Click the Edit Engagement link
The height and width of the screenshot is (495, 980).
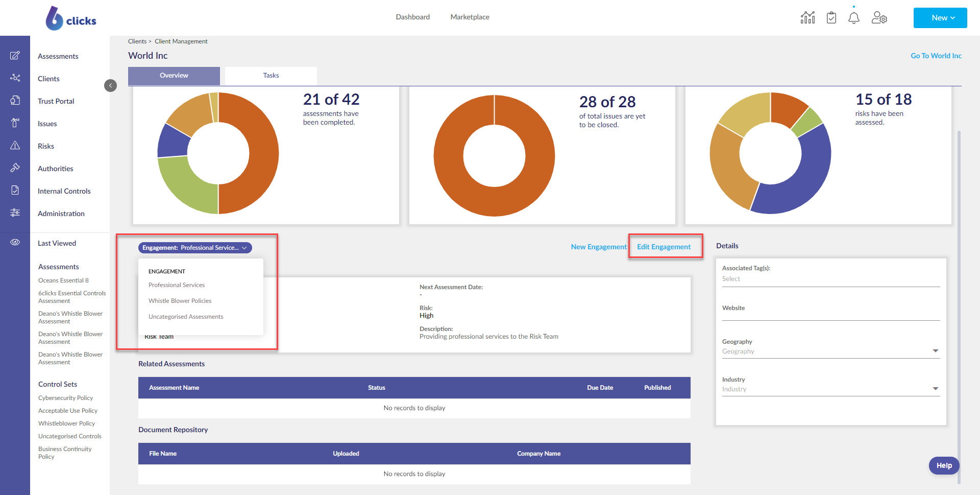pyautogui.click(x=664, y=247)
